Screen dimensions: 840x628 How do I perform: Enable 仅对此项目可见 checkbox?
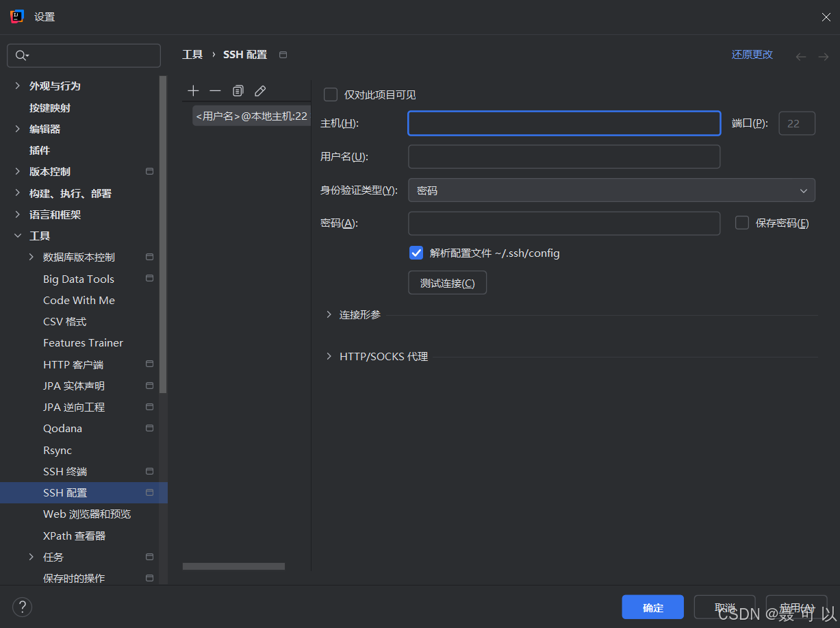coord(331,95)
